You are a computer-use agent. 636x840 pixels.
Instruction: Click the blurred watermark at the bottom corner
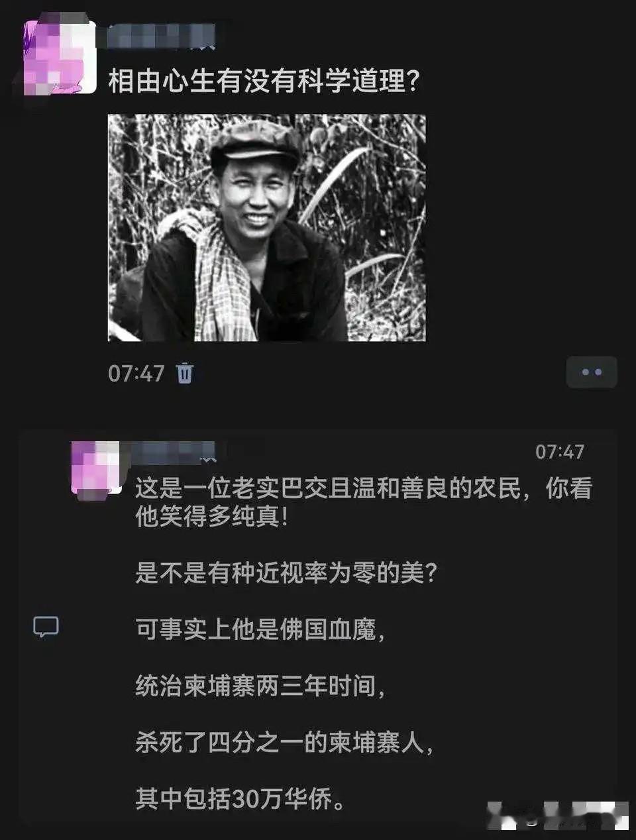[x=558, y=815]
